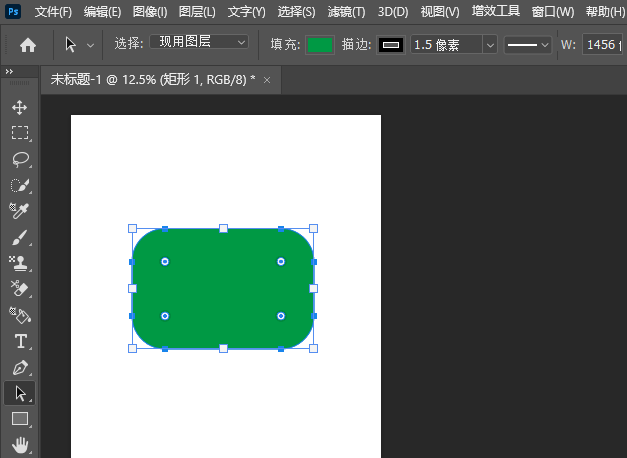This screenshot has height=458, width=627.
Task: Click the right-middle transform handle
Action: pos(314,288)
